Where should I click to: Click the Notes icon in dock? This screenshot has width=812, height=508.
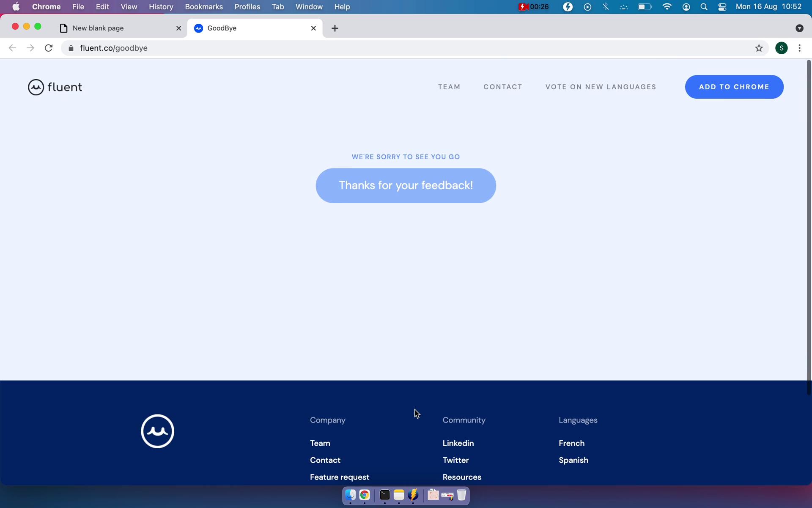tap(399, 494)
